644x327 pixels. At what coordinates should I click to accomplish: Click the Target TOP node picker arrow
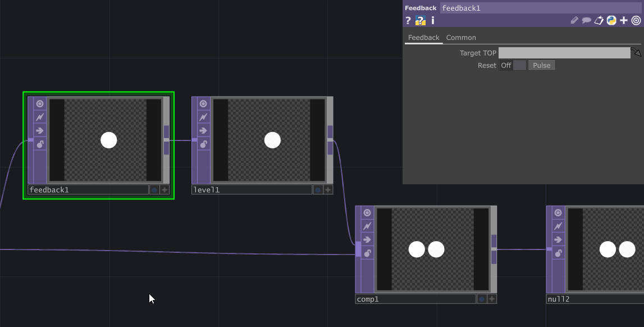636,52
